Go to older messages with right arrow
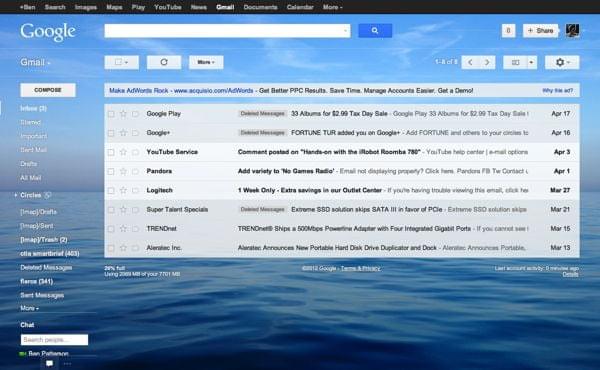This screenshot has height=370, width=600. 487,62
